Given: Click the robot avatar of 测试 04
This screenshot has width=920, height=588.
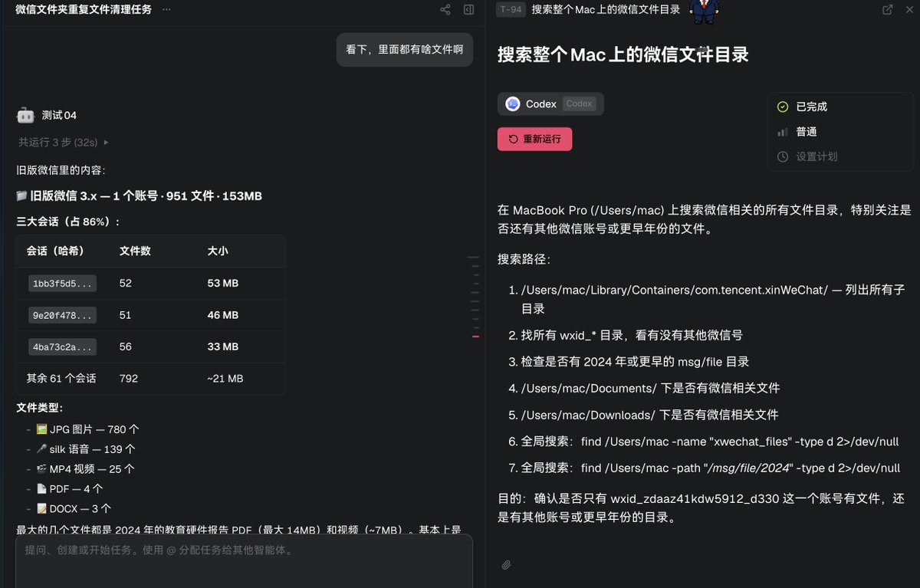Looking at the screenshot, I should [26, 116].
